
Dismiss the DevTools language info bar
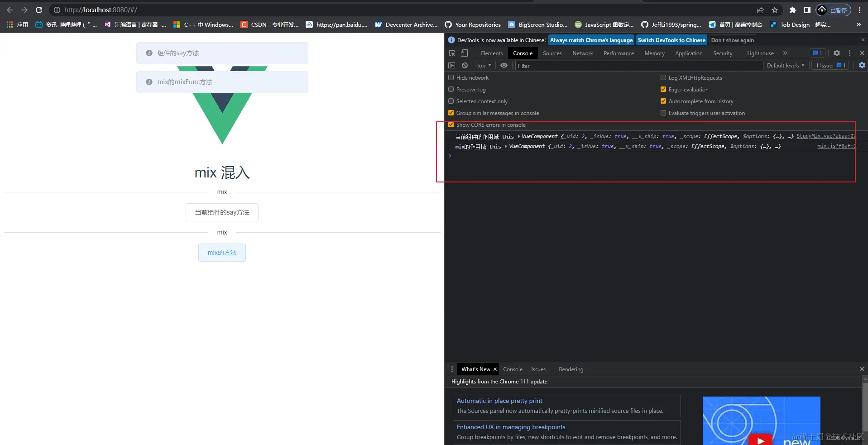pyautogui.click(x=863, y=40)
